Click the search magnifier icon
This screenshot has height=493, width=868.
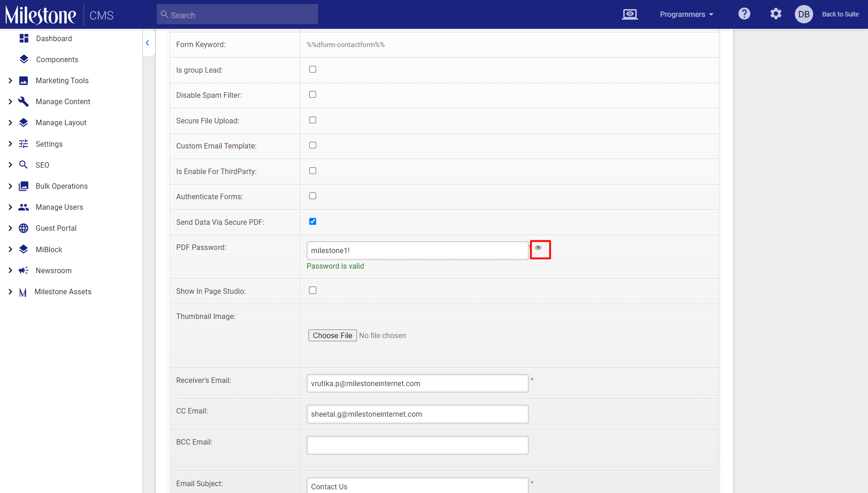(165, 15)
